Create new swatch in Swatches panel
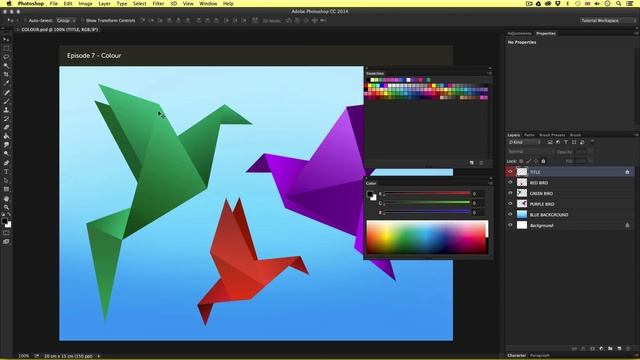Image resolution: width=640 pixels, height=360 pixels. pos(472,163)
